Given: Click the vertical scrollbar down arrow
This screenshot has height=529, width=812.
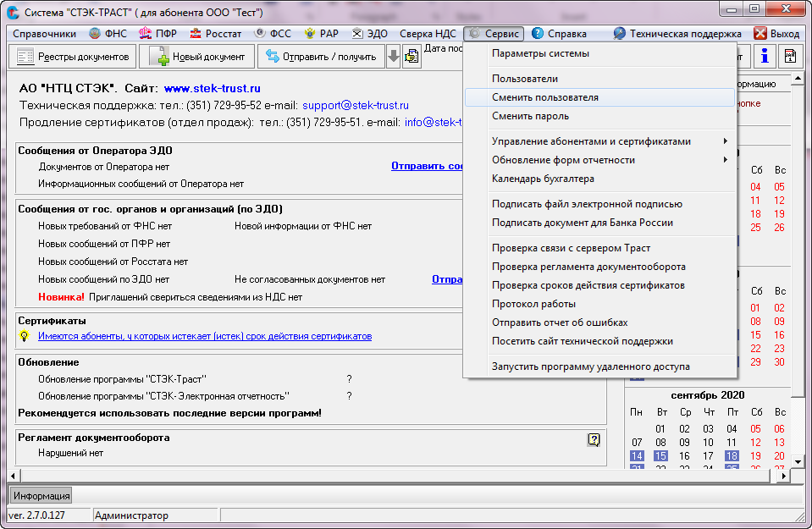Looking at the screenshot, I should tap(798, 462).
